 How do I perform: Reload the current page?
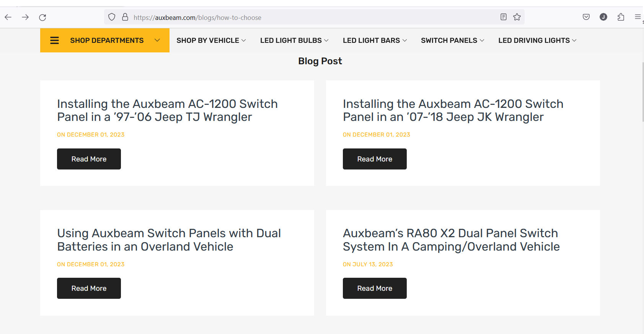pyautogui.click(x=42, y=17)
